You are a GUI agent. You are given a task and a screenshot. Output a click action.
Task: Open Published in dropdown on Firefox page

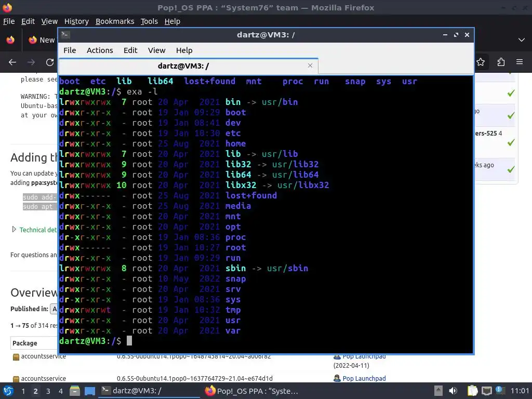tap(54, 309)
